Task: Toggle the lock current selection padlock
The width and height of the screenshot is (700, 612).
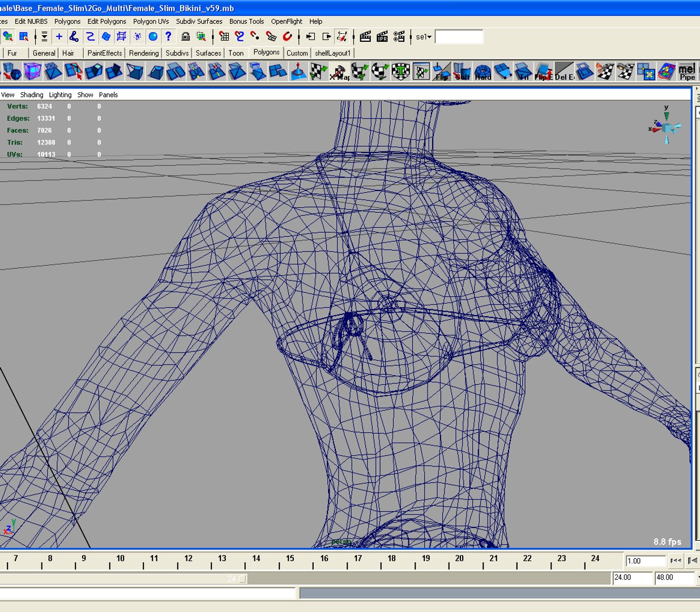Action: click(185, 37)
